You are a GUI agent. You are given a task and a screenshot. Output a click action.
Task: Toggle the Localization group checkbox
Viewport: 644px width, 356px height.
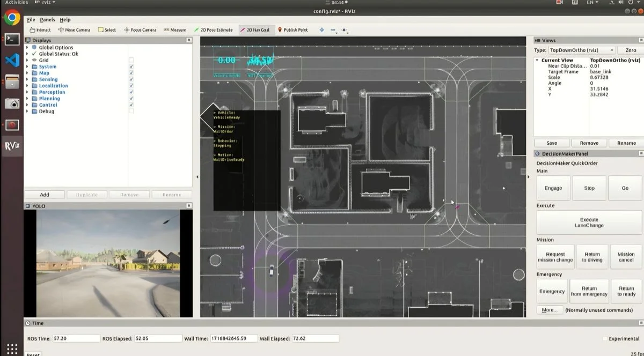click(x=131, y=86)
